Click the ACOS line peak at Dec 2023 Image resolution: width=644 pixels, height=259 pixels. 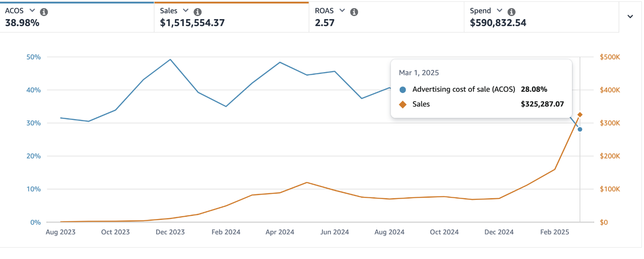point(171,60)
